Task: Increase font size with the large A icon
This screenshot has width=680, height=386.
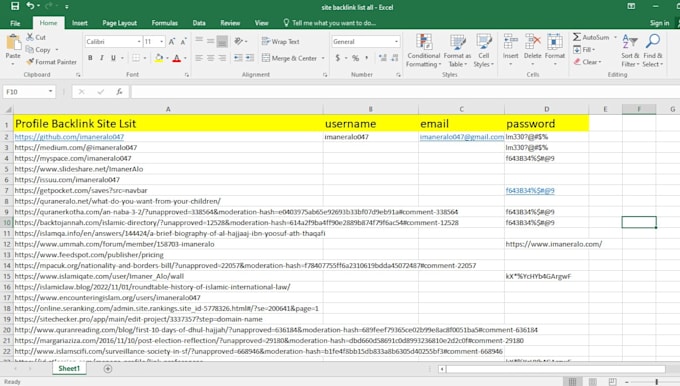Action: click(172, 42)
